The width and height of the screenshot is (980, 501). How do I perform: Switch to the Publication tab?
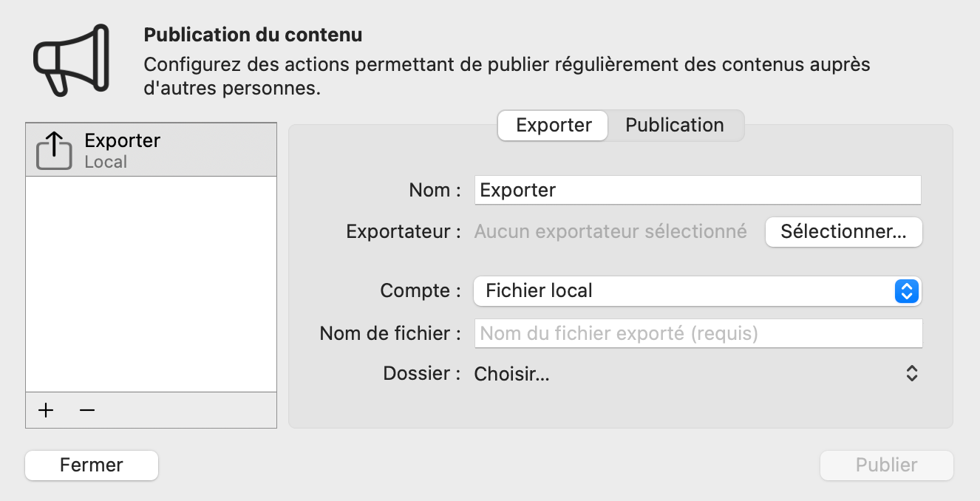tap(674, 126)
